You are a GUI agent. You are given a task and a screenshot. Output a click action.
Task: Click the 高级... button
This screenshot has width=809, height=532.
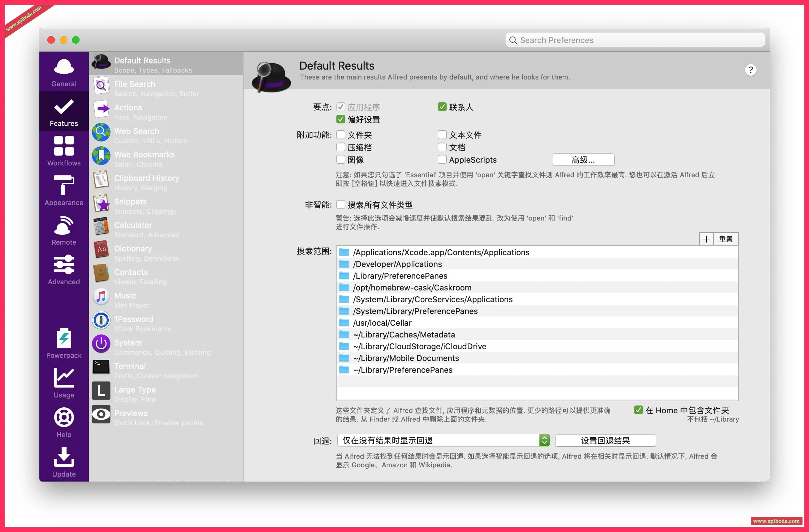pos(583,160)
